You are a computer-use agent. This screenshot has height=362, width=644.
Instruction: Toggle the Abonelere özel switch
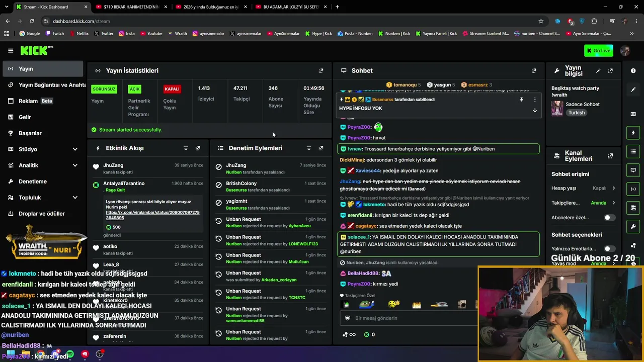click(x=609, y=218)
